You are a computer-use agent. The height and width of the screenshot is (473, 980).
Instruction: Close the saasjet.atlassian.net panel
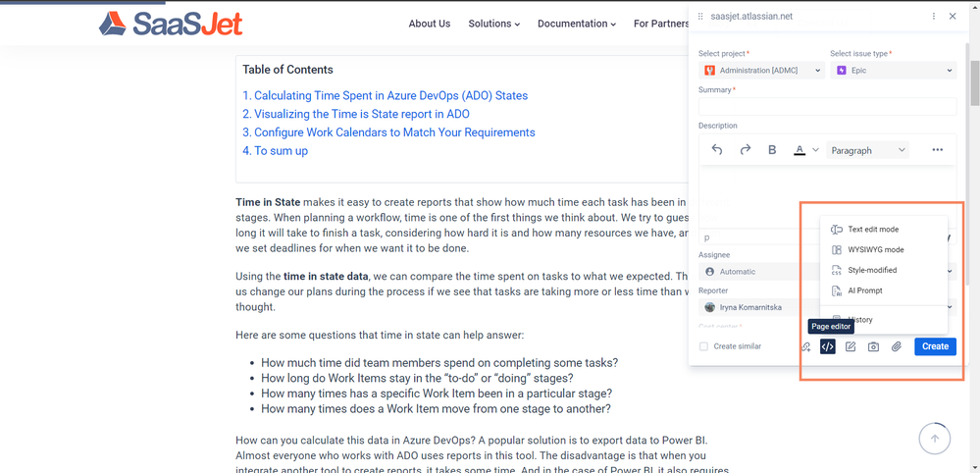[x=953, y=17]
